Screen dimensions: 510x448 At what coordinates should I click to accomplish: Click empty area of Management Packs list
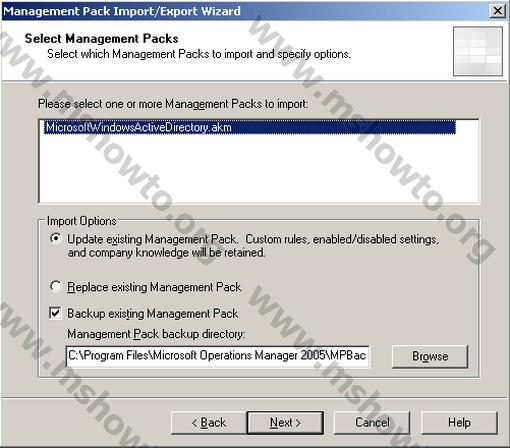259,169
